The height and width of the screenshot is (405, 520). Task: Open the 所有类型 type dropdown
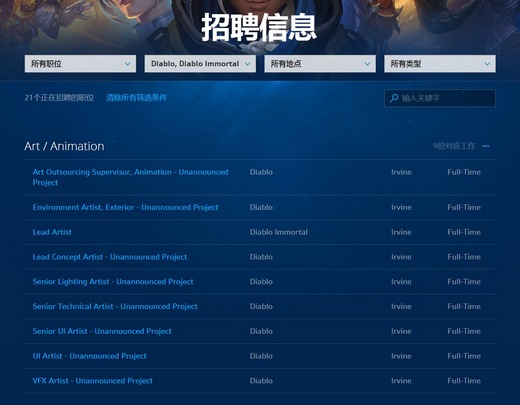tap(440, 64)
